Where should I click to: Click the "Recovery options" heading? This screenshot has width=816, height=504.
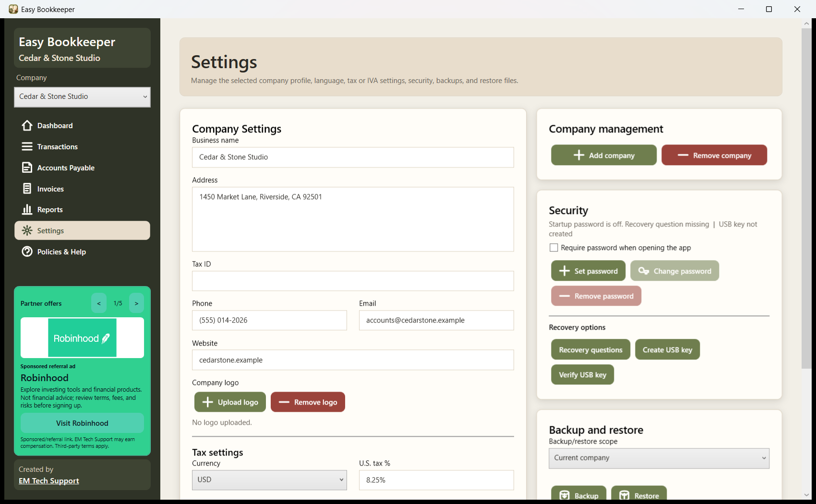point(577,327)
